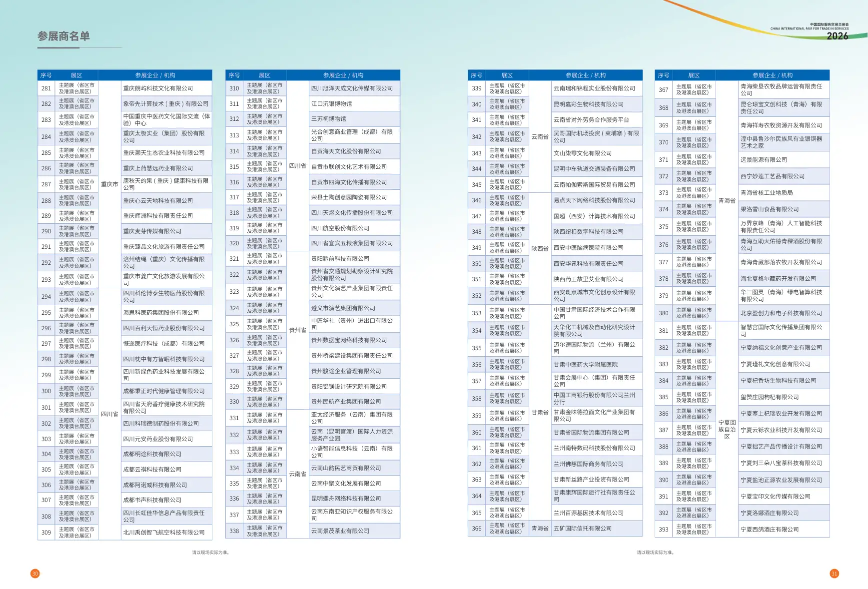The image size is (868, 589).
Task: Select '成都书声科技有限公司'
Action: [152, 500]
